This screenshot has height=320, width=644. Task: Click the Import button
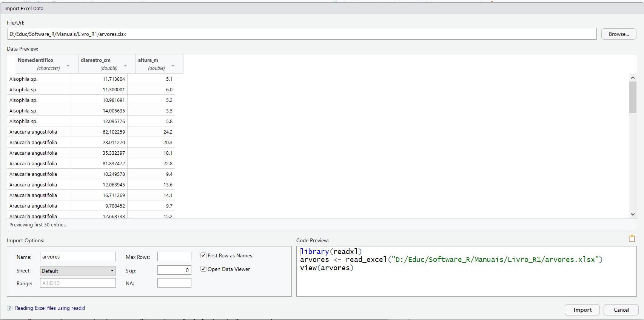pos(582,310)
